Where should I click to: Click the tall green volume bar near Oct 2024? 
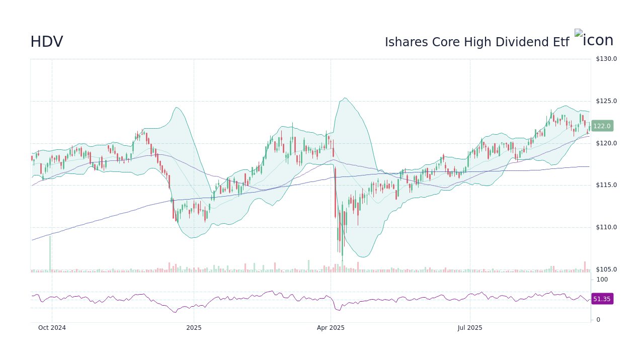click(x=50, y=254)
